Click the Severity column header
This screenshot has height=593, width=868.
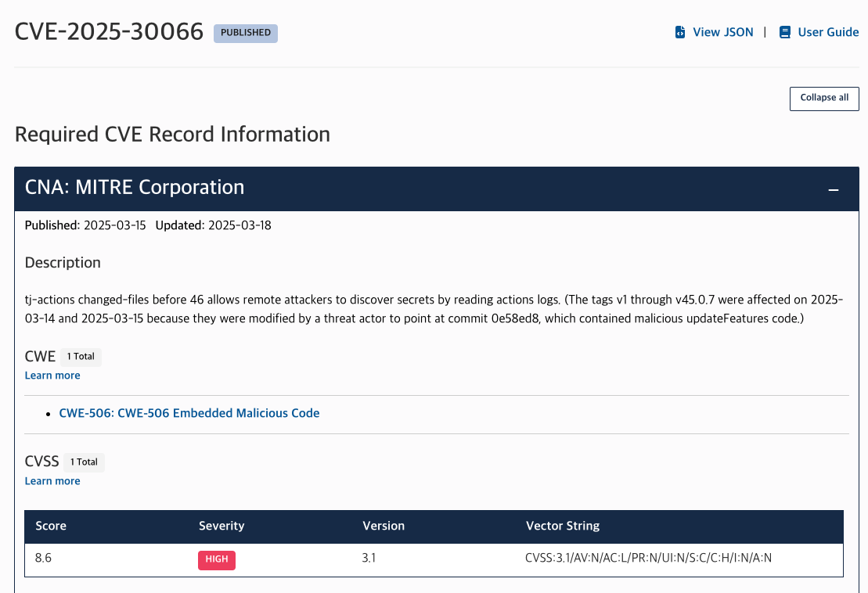click(x=222, y=526)
